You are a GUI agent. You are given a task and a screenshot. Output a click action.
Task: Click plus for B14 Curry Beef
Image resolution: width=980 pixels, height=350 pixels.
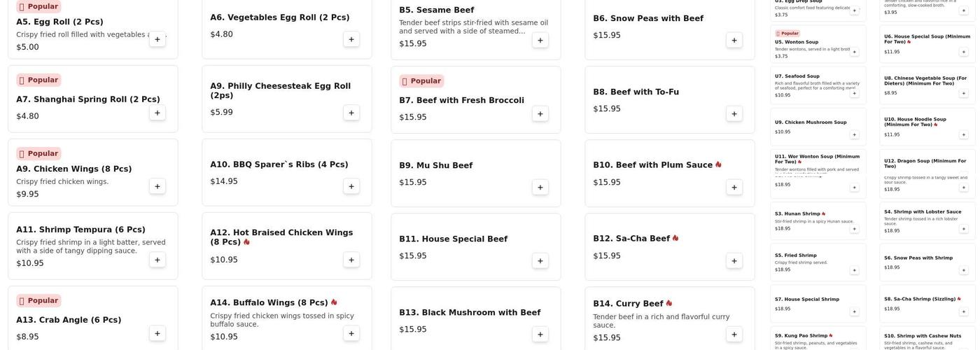(x=734, y=334)
